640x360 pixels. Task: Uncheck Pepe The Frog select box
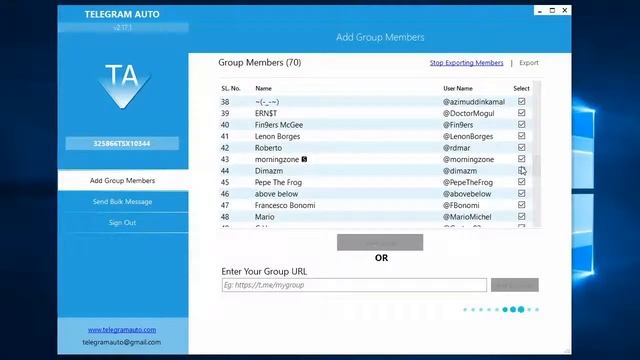click(x=521, y=182)
